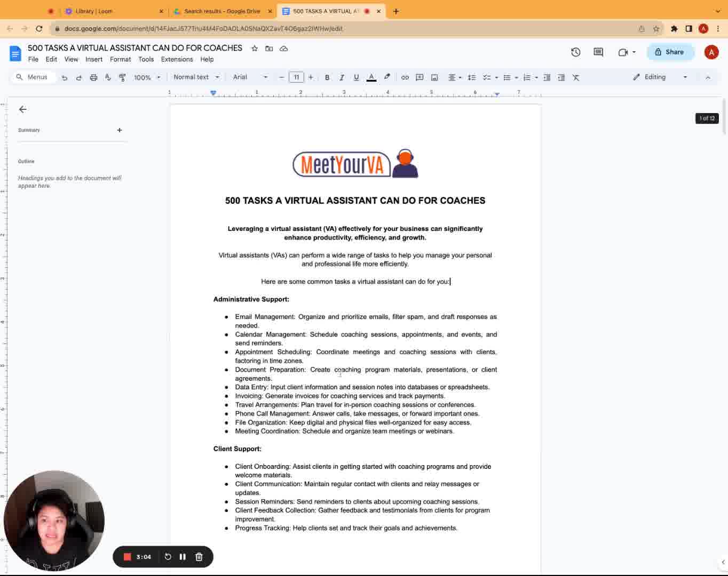728x576 pixels.
Task: Toggle bold formatting
Action: click(x=327, y=77)
